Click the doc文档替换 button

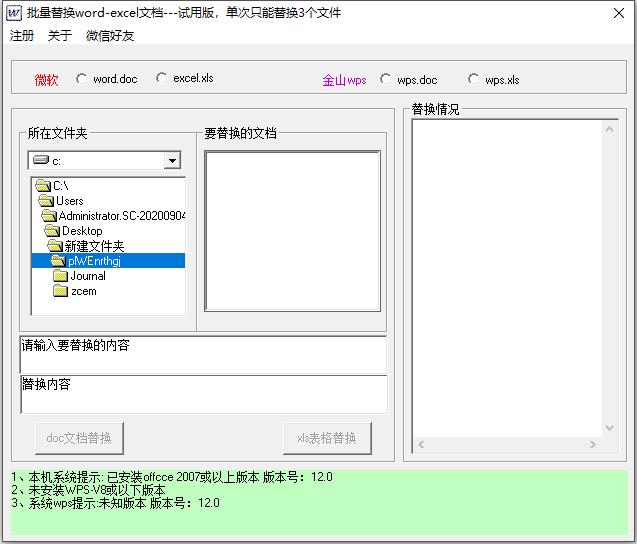[x=79, y=438]
